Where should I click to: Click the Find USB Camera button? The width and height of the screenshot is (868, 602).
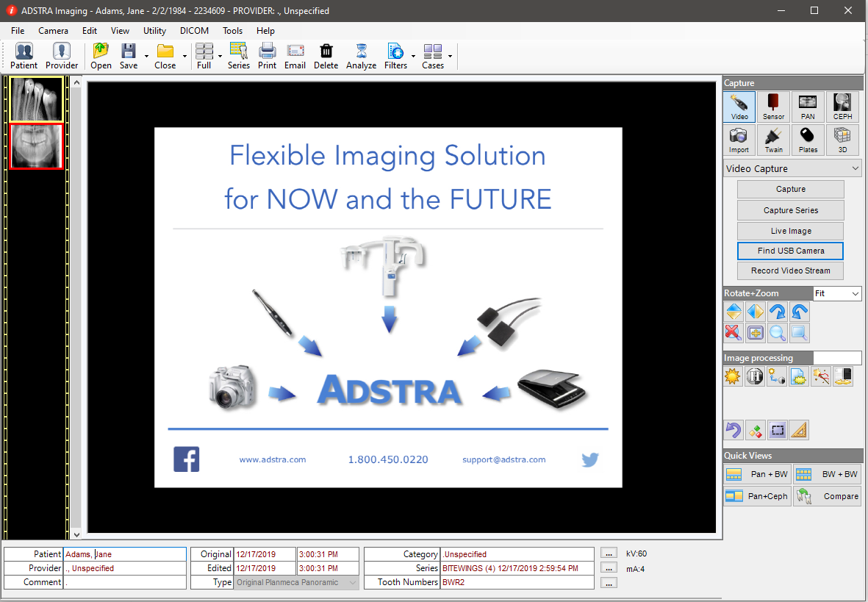tap(791, 251)
